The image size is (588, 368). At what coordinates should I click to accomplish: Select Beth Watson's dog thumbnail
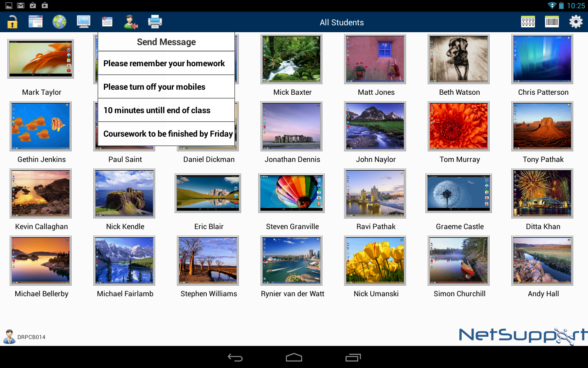click(x=459, y=59)
